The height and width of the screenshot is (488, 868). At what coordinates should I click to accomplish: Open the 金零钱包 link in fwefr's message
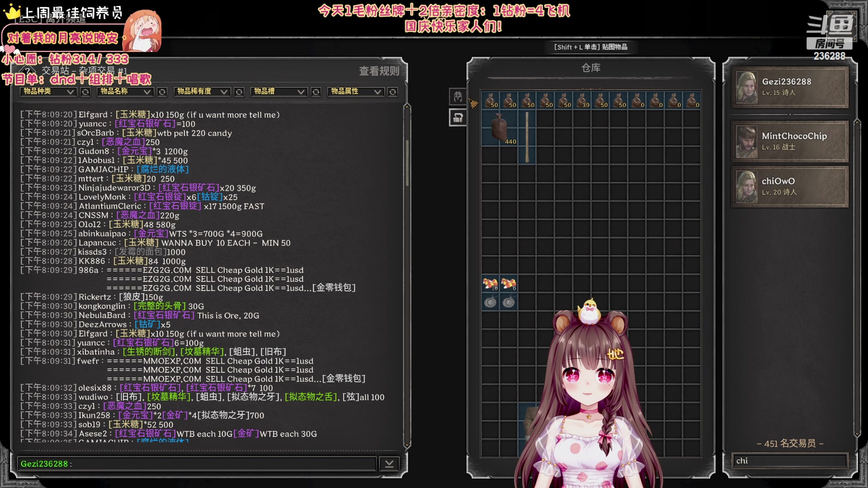point(344,379)
